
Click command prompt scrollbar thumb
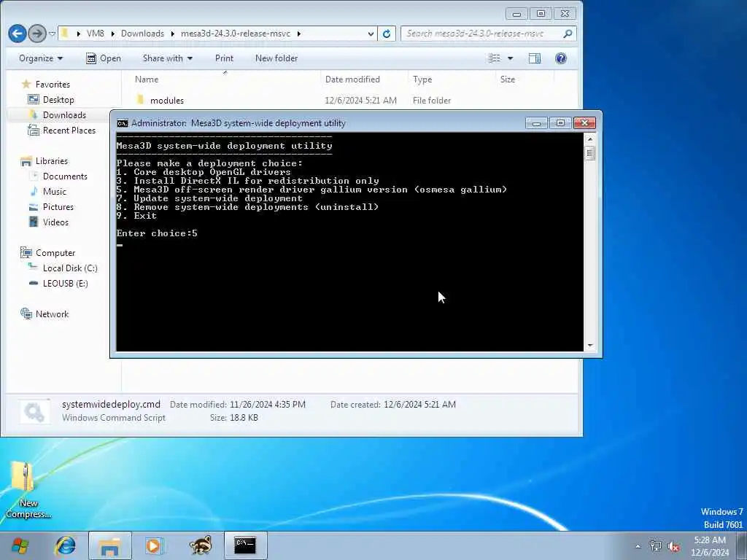tap(589, 153)
